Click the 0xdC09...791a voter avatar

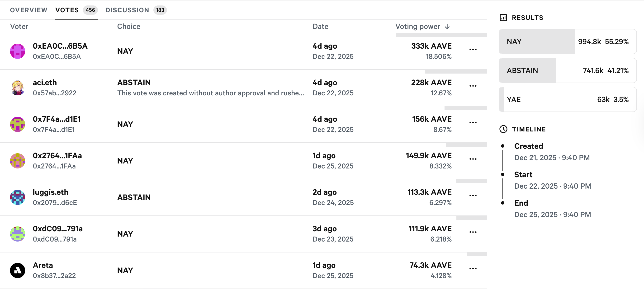[18, 233]
